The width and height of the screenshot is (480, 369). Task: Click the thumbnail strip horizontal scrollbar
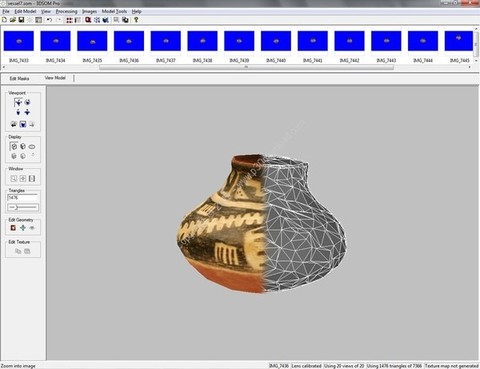pyautogui.click(x=247, y=67)
